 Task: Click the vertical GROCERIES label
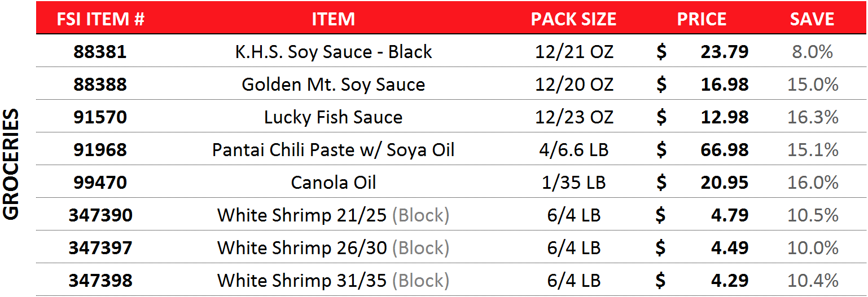click(11, 164)
